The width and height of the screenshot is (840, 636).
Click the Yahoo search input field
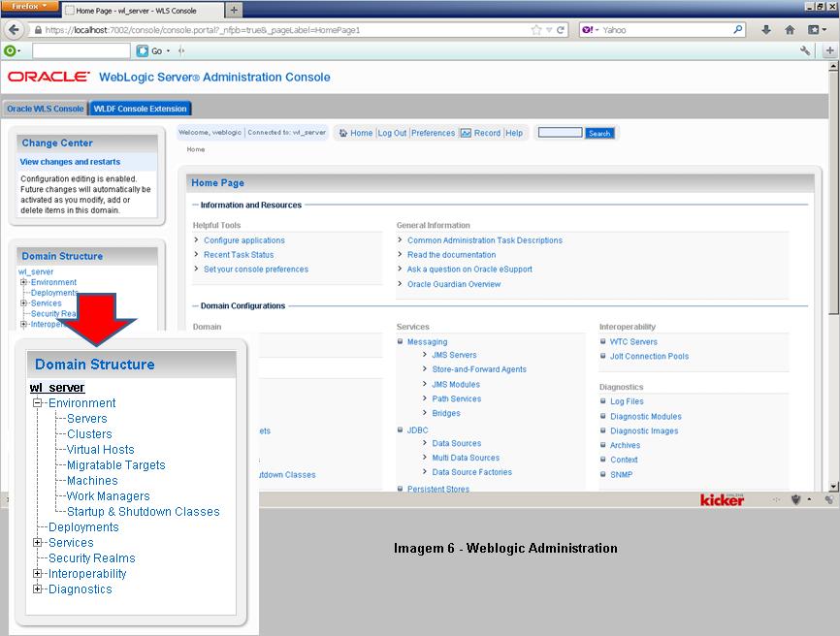point(665,30)
